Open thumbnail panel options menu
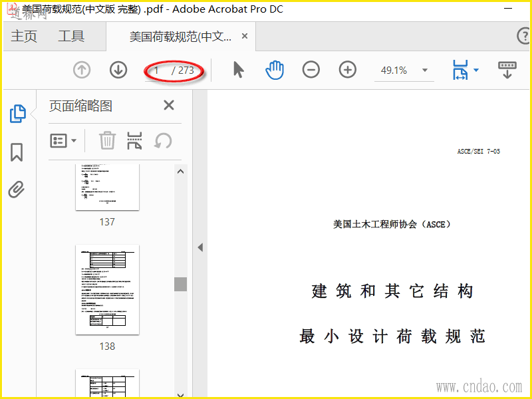Image resolution: width=532 pixels, height=399 pixels. [x=63, y=140]
